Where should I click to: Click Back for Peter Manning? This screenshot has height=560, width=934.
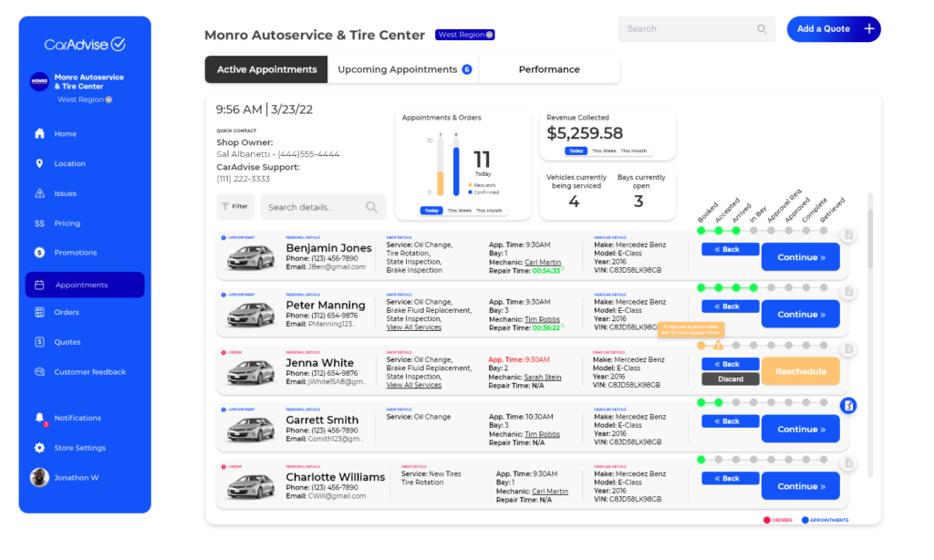[x=731, y=306]
